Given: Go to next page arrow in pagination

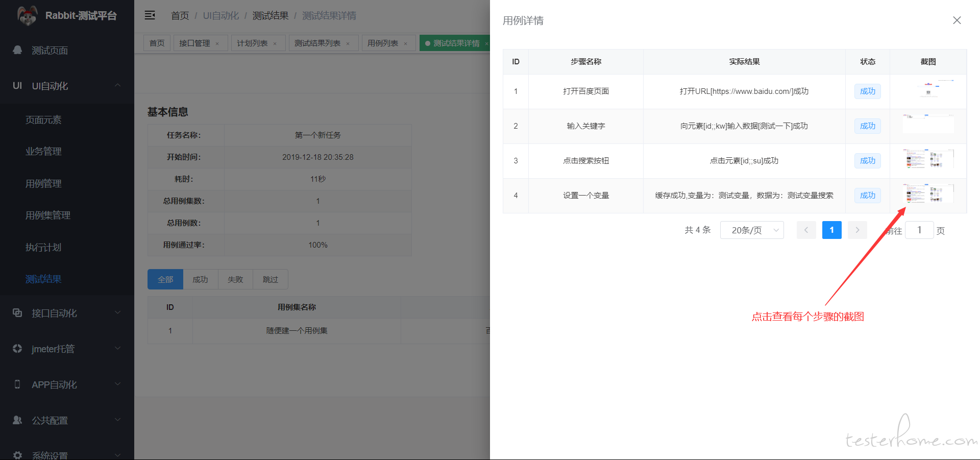Looking at the screenshot, I should tap(857, 230).
